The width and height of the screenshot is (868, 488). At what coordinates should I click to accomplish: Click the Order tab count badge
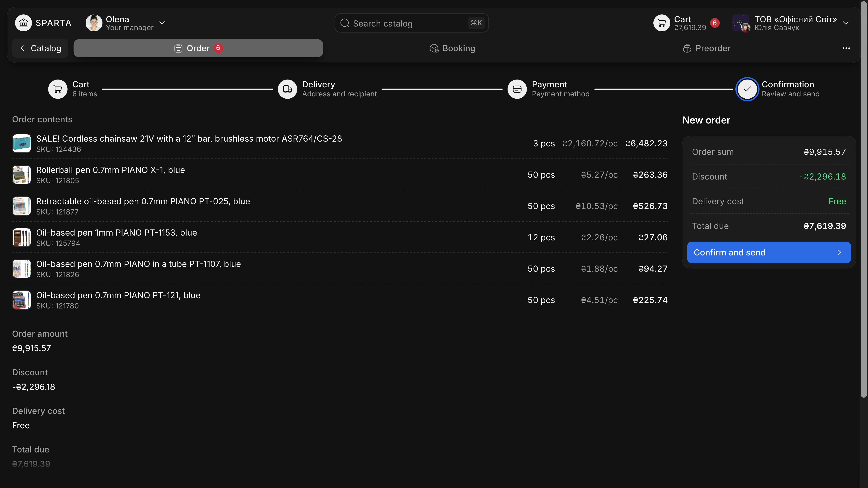[x=218, y=48]
